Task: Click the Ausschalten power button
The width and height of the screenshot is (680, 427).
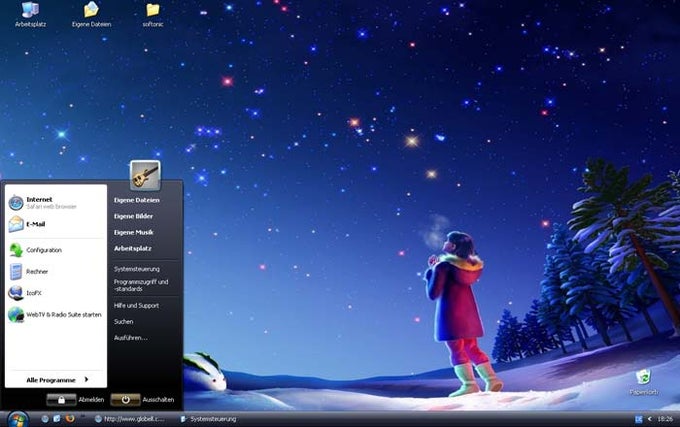Action: 125,400
